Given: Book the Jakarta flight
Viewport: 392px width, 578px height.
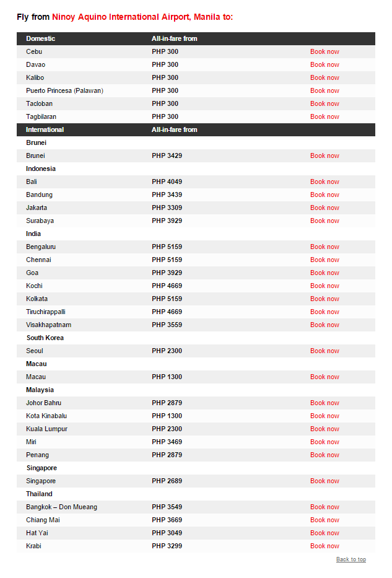Looking at the screenshot, I should pos(324,208).
